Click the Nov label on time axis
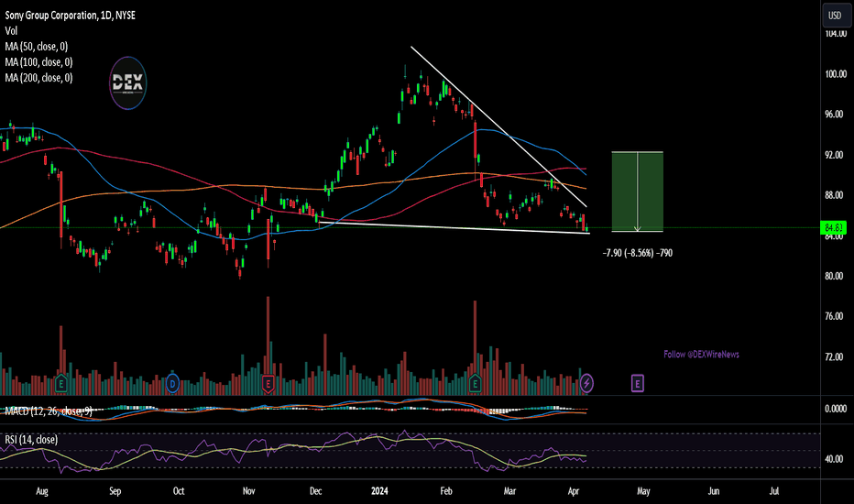Viewport: 854px width, 504px height. coord(248,491)
